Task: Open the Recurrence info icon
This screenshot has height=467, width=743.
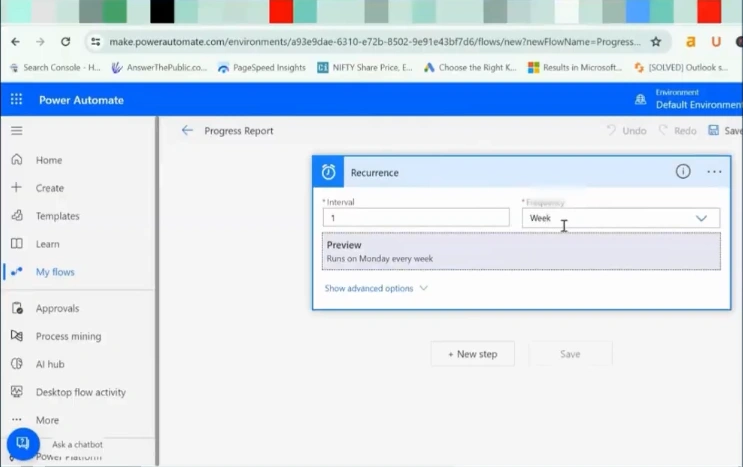Action: pyautogui.click(x=683, y=171)
